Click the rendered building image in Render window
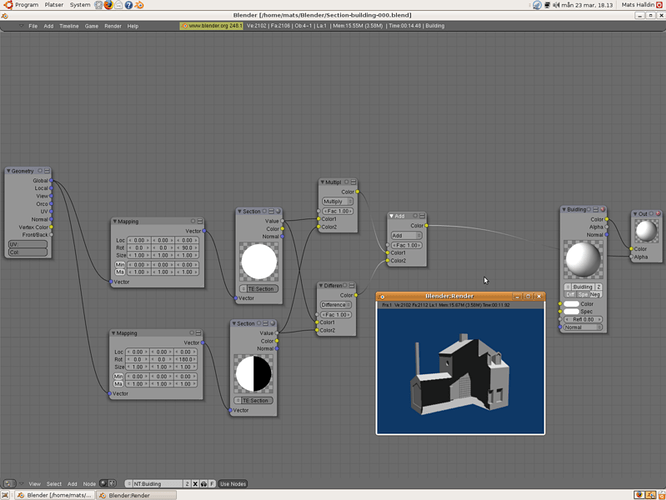Image resolution: width=666 pixels, height=500 pixels. pos(460,371)
